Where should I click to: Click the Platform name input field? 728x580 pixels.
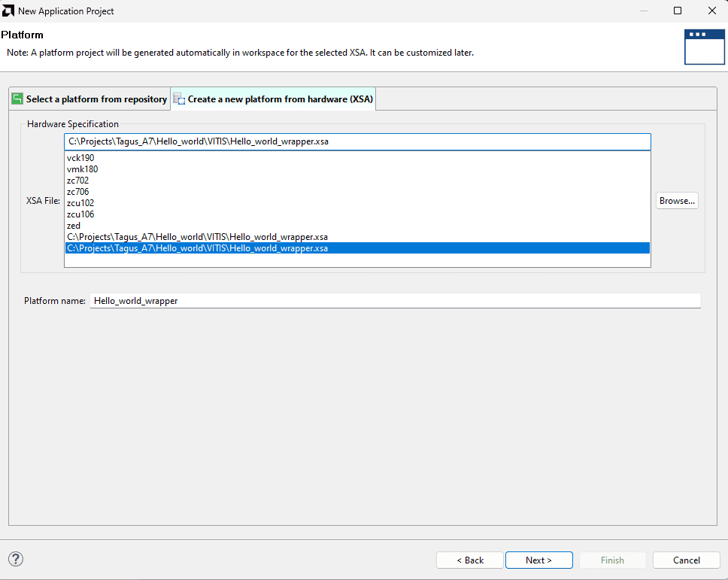395,301
